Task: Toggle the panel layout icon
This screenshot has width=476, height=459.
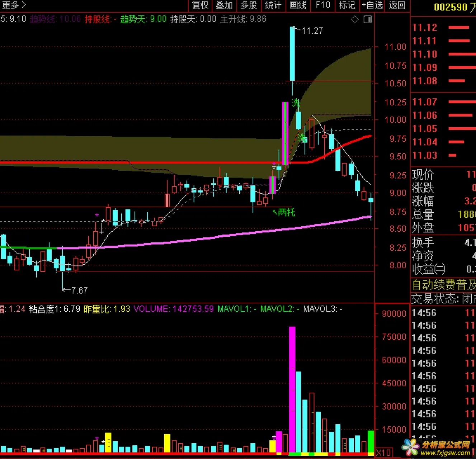Action: (368, 19)
